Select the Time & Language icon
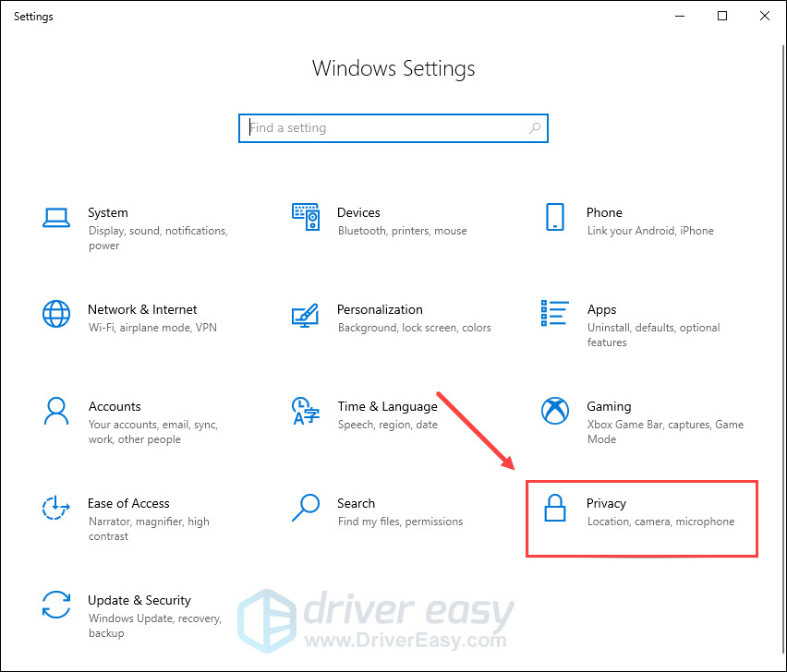787x672 pixels. tap(305, 411)
